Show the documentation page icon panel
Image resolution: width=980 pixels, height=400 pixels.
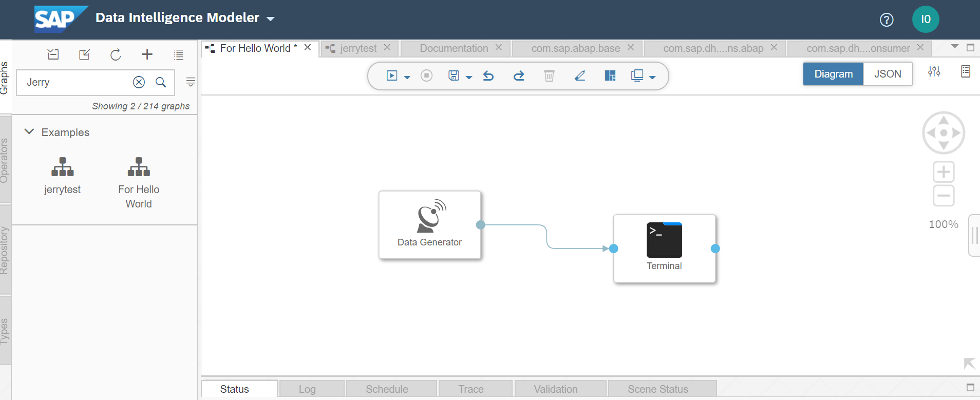point(966,71)
